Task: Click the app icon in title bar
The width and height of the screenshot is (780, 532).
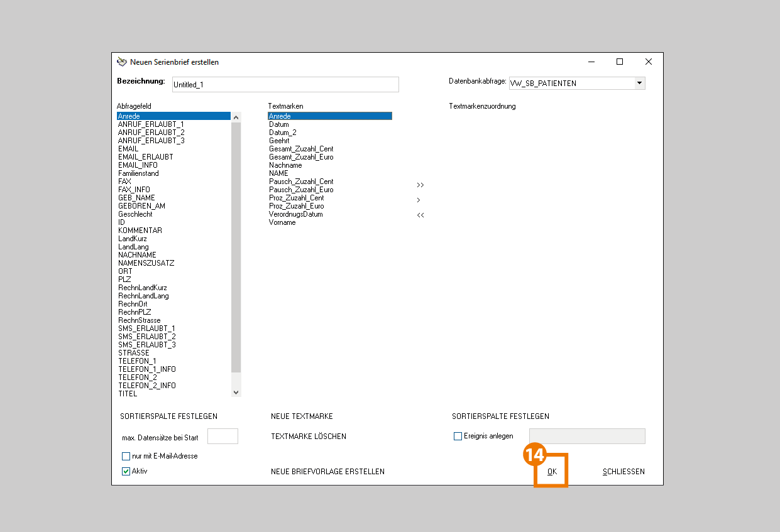Action: pyautogui.click(x=122, y=62)
